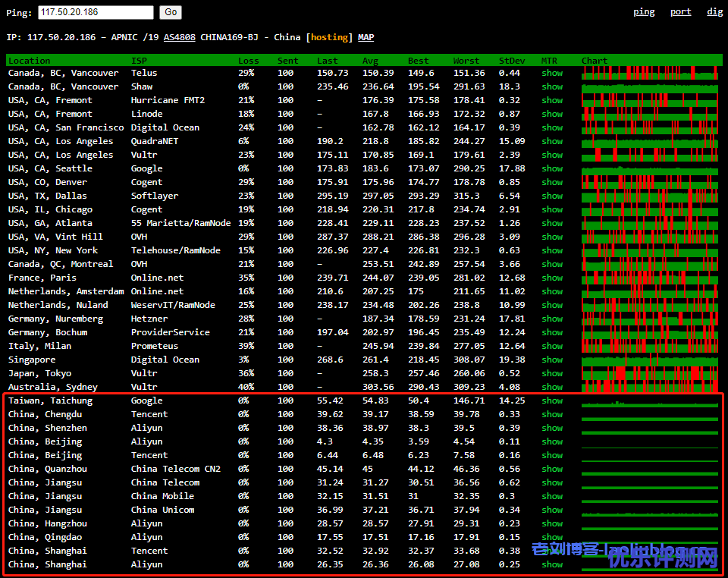
Task: Show MTR for Seattle Google row
Action: coord(552,168)
